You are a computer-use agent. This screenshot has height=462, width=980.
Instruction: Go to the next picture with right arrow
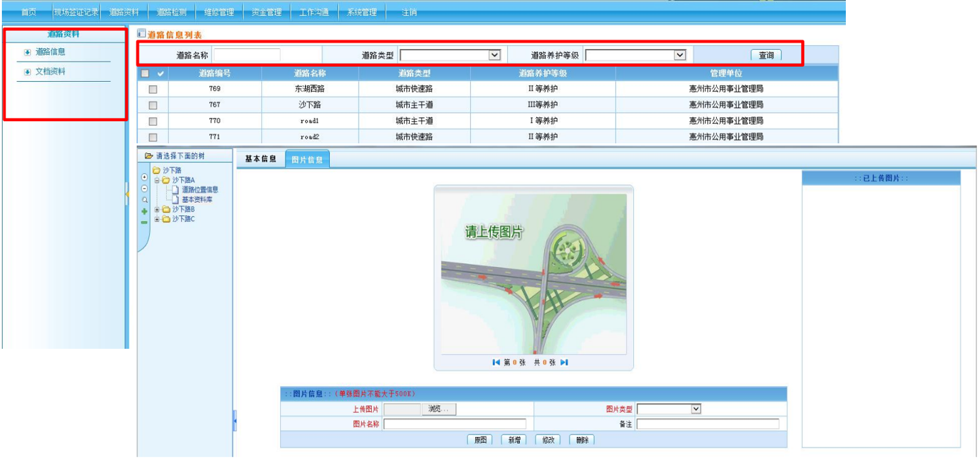[564, 363]
